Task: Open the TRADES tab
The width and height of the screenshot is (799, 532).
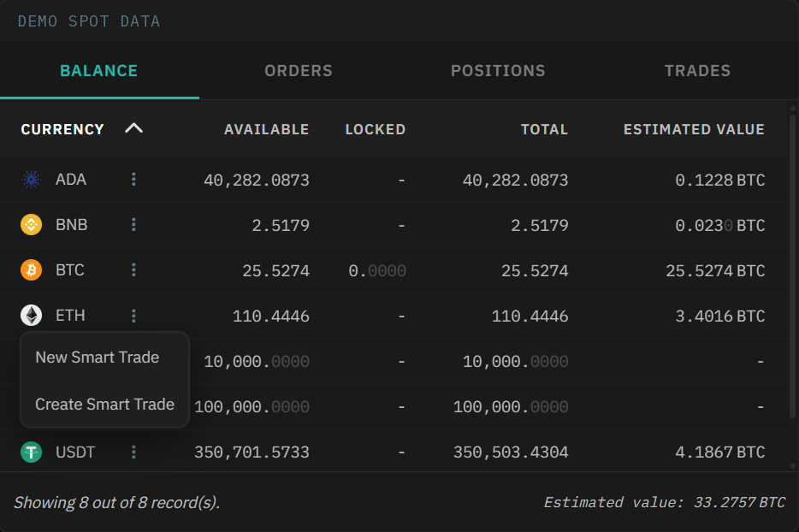Action: click(x=697, y=71)
